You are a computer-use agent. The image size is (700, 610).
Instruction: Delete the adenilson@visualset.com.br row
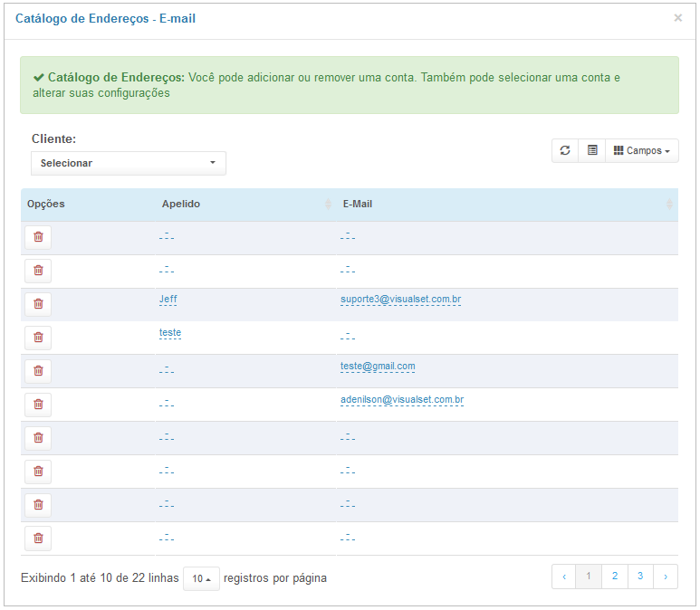tap(38, 405)
